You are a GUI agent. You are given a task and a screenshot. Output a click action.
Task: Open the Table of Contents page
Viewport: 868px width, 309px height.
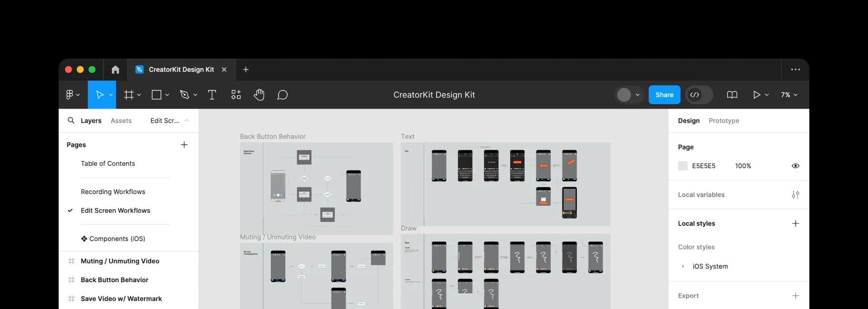[108, 163]
